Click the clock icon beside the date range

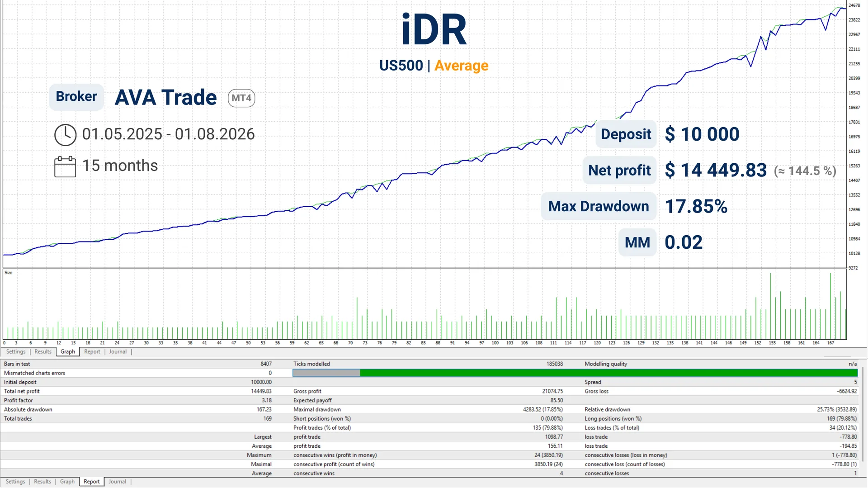pyautogui.click(x=65, y=135)
